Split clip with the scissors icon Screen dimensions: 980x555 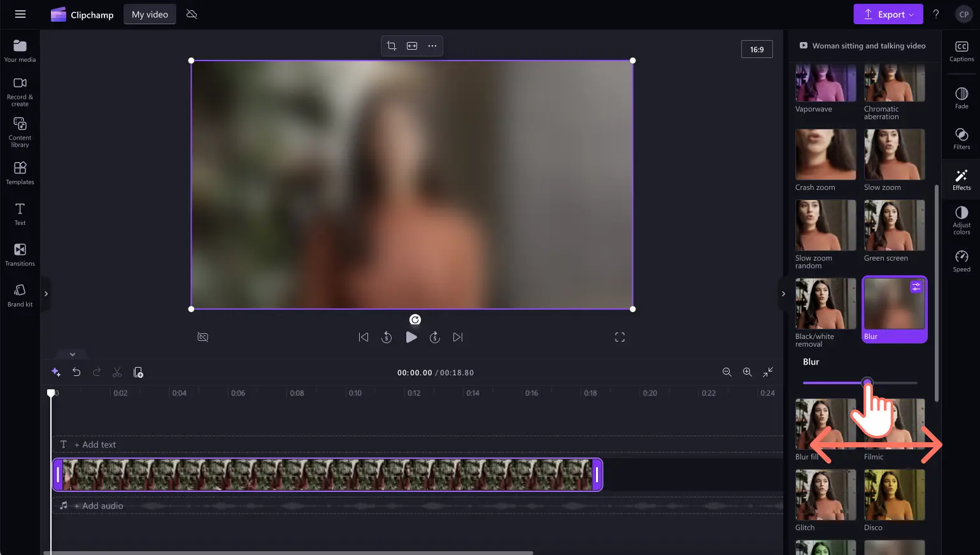(x=117, y=372)
